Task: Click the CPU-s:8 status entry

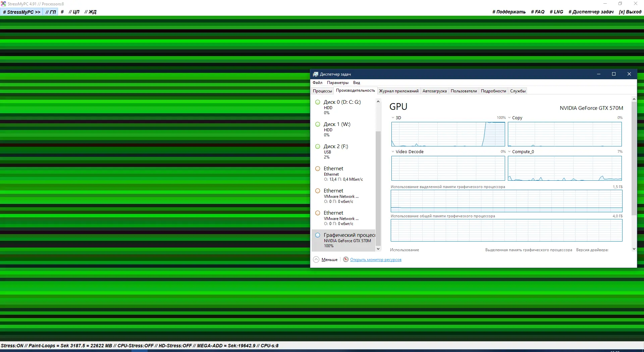Action: (x=270, y=346)
